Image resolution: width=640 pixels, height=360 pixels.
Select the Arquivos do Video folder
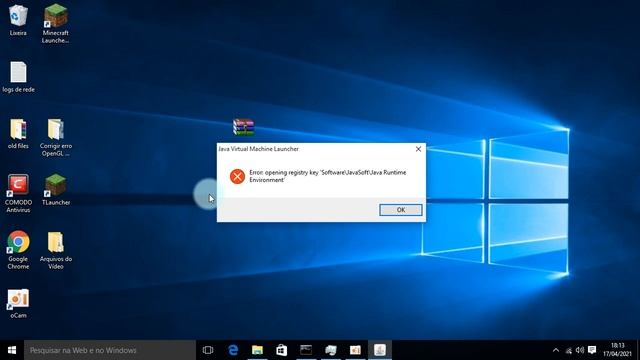56,250
